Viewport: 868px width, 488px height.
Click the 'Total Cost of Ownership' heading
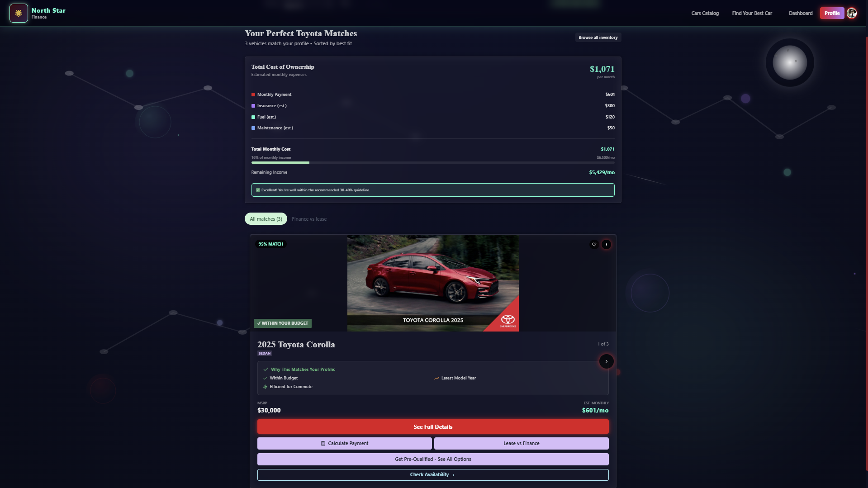pyautogui.click(x=283, y=67)
